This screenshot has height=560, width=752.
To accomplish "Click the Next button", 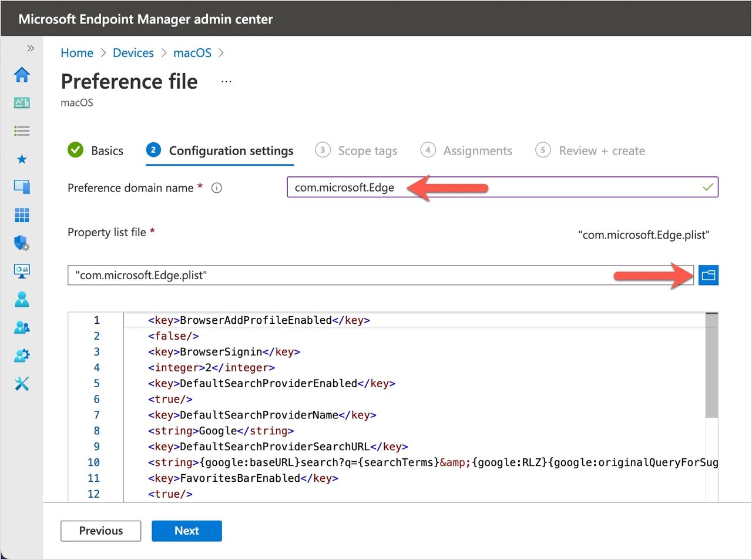I will [x=186, y=531].
